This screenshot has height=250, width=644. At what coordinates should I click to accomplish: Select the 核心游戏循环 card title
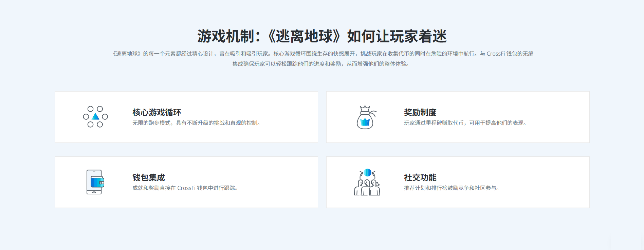(157, 112)
